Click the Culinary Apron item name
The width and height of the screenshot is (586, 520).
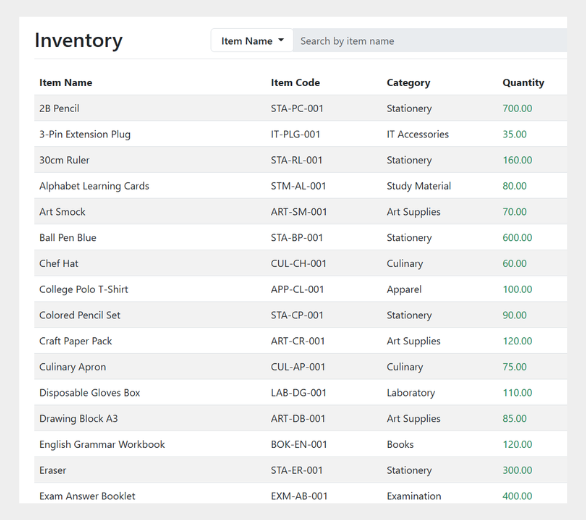tap(73, 367)
